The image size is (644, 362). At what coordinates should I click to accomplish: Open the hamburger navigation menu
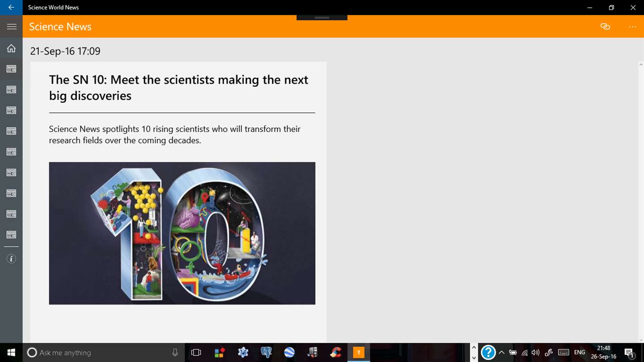(11, 27)
